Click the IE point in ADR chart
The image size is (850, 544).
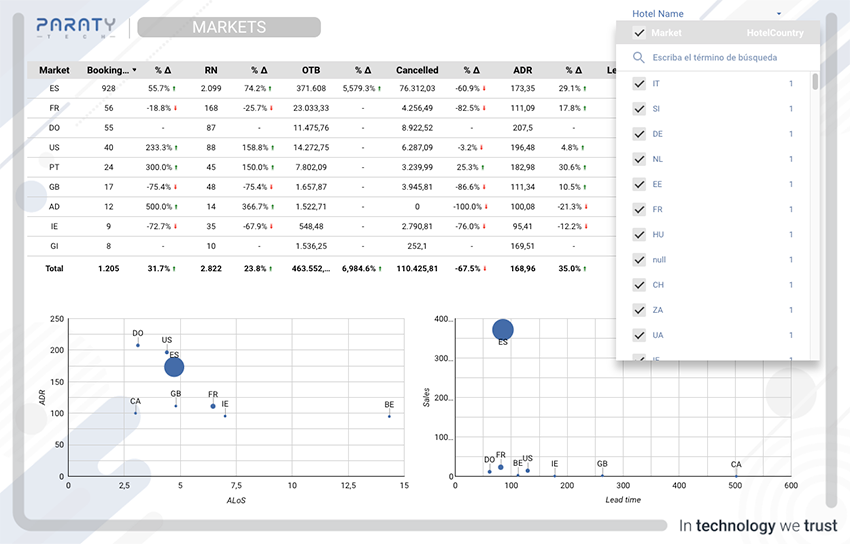tap(225, 416)
